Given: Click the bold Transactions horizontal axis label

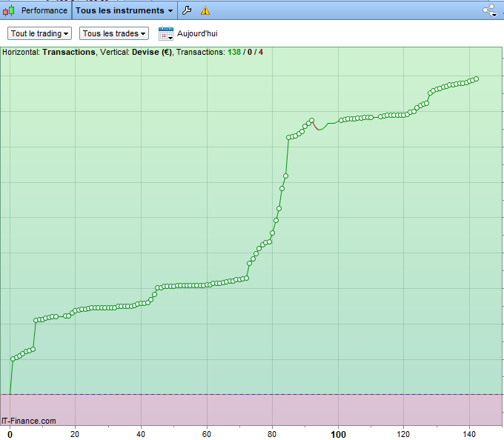Looking at the screenshot, I should (69, 52).
